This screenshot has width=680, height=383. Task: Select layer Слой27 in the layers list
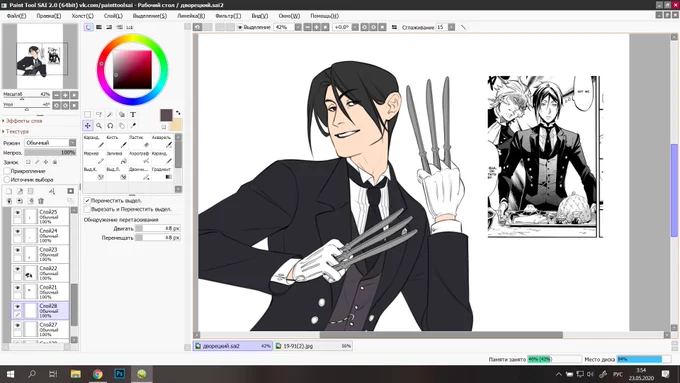40,329
